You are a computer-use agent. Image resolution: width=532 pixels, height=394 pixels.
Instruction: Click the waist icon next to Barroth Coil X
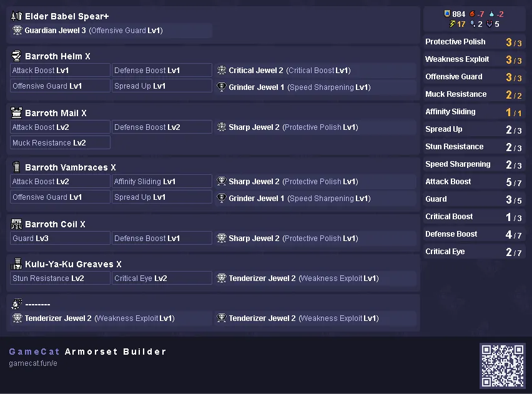click(16, 224)
